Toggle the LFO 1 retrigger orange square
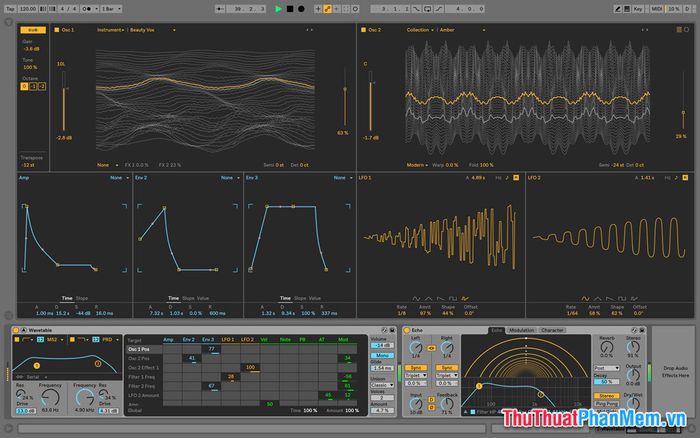This screenshot has width=700, height=438. [x=516, y=178]
